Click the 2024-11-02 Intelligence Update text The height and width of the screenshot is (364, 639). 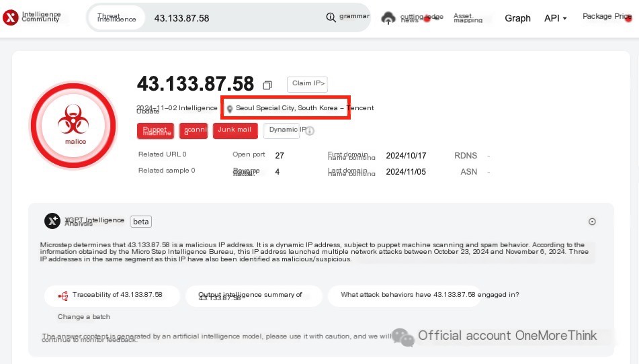[x=177, y=109]
